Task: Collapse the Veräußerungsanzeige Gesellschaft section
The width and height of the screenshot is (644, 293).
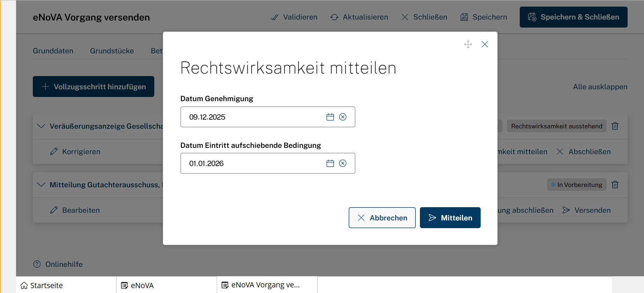Action: click(41, 126)
